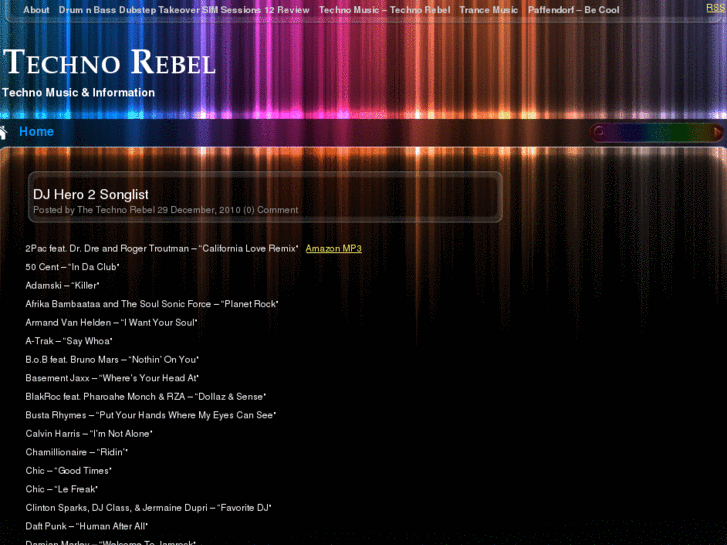Click the home icon beside Home

click(x=4, y=132)
